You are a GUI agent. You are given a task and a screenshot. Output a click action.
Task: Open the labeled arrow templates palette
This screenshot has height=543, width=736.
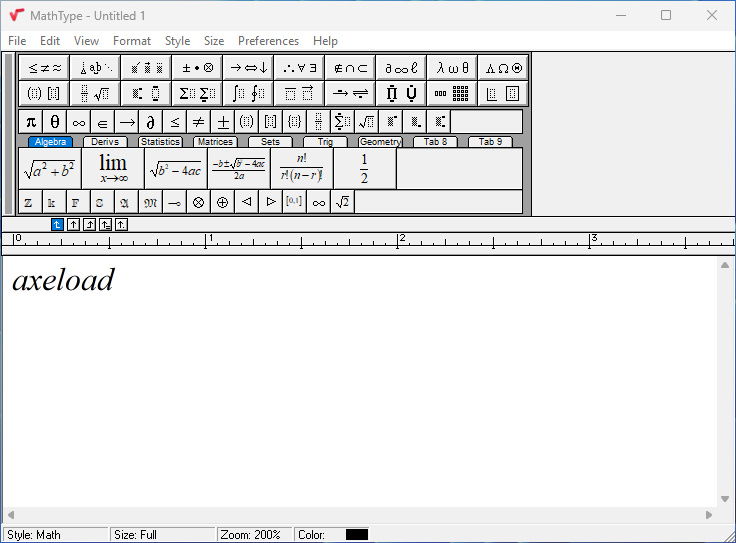click(x=350, y=93)
